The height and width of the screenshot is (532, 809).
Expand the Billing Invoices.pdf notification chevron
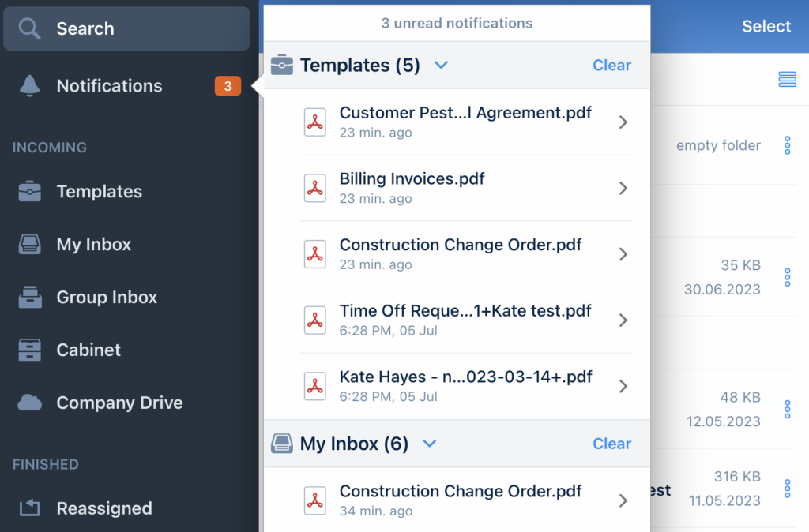point(623,188)
